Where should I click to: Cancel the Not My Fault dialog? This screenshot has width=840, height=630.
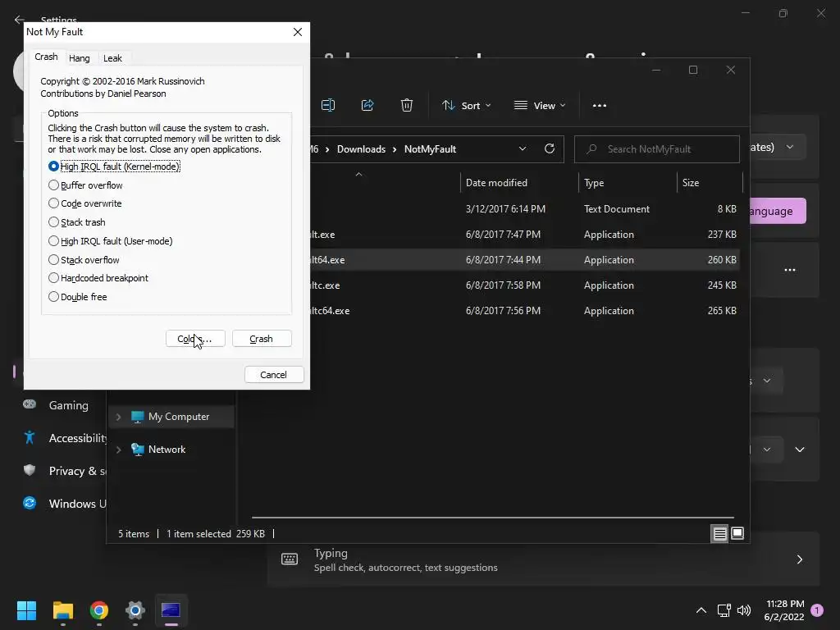click(274, 374)
